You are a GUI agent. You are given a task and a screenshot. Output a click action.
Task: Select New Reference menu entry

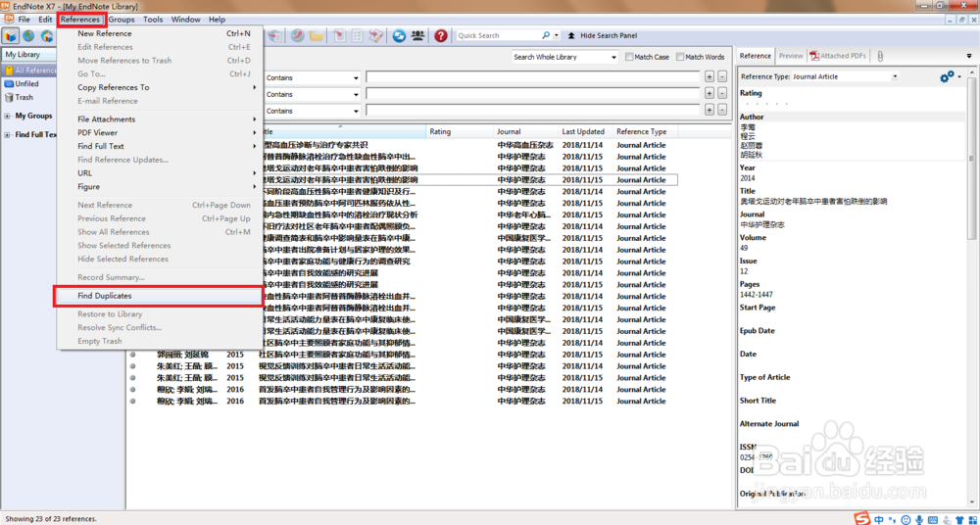pyautogui.click(x=159, y=33)
